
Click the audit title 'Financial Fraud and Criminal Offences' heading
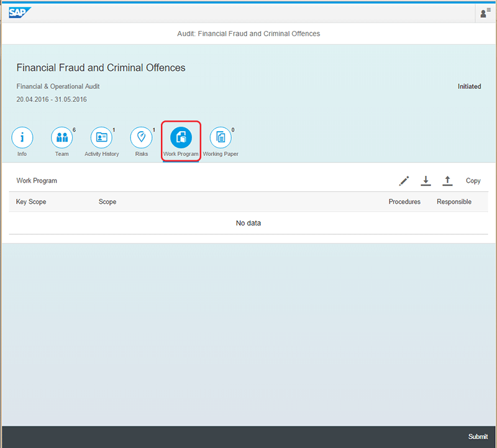(x=101, y=68)
